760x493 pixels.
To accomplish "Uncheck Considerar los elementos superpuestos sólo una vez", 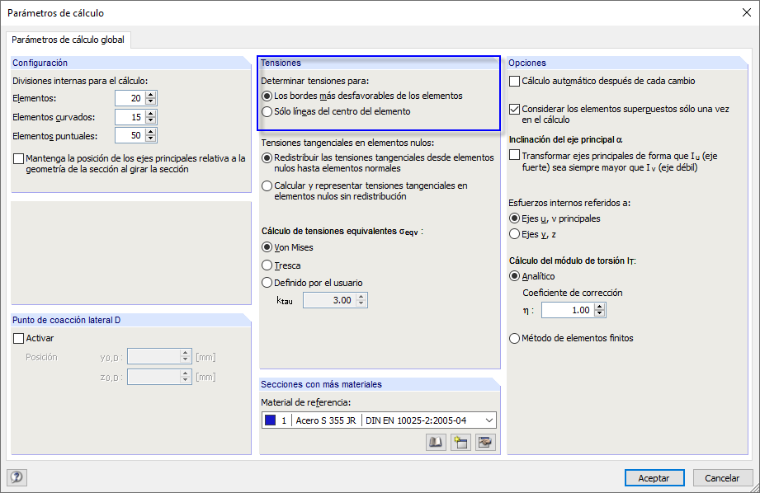I will coord(515,109).
